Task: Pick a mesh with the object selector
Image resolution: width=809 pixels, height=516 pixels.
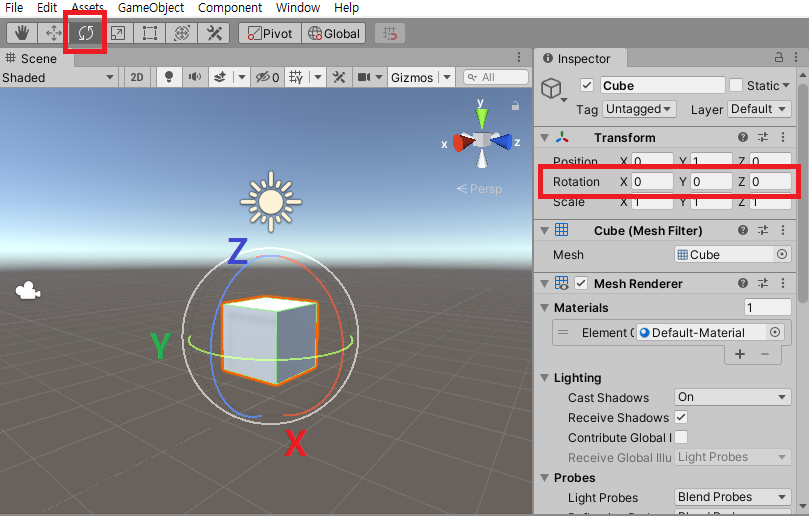Action: click(x=782, y=254)
